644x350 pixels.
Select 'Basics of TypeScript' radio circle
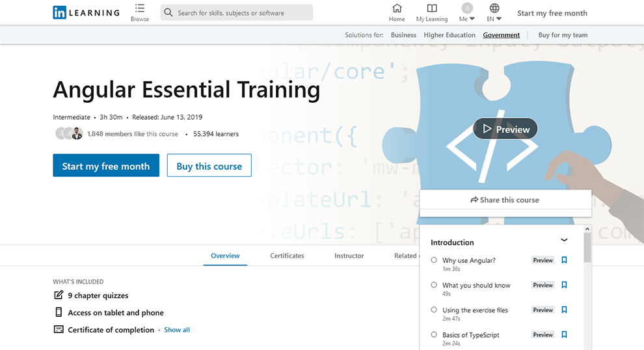click(434, 334)
